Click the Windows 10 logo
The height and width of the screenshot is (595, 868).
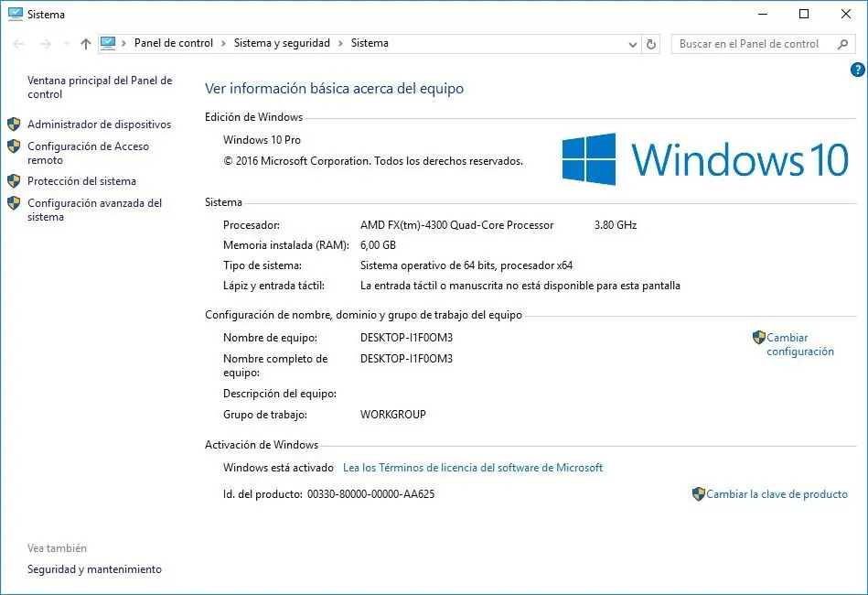click(x=705, y=159)
